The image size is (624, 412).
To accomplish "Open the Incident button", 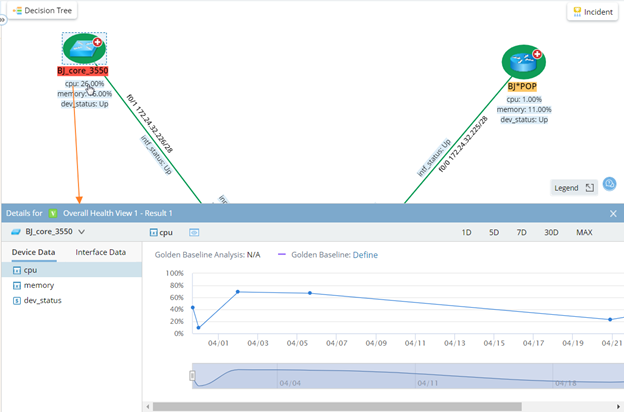I will pos(592,12).
